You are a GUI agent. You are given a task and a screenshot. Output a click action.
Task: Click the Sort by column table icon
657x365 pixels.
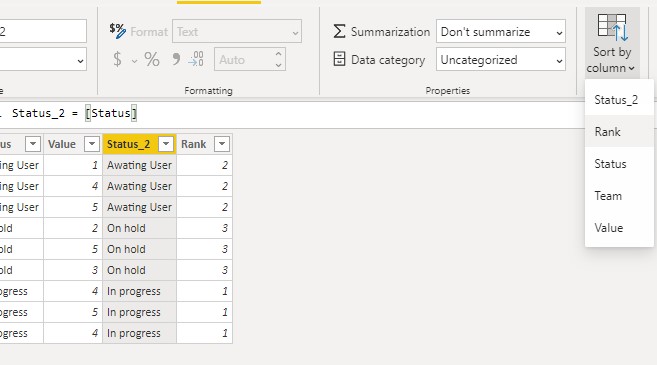click(613, 27)
